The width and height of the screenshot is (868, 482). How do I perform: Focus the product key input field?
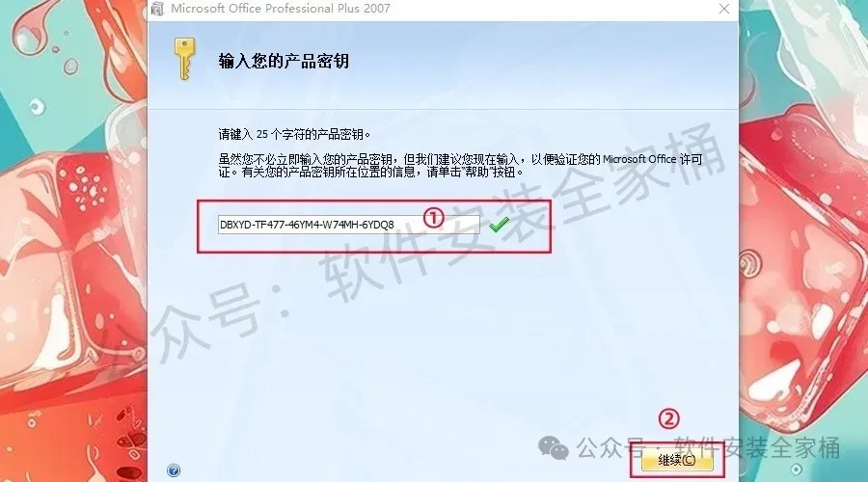[349, 225]
